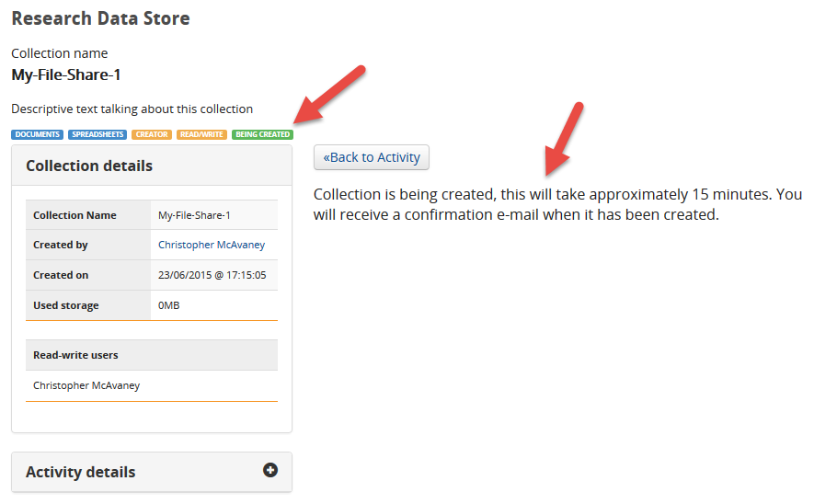
Task: Click the Back to Activity button
Action: click(372, 157)
